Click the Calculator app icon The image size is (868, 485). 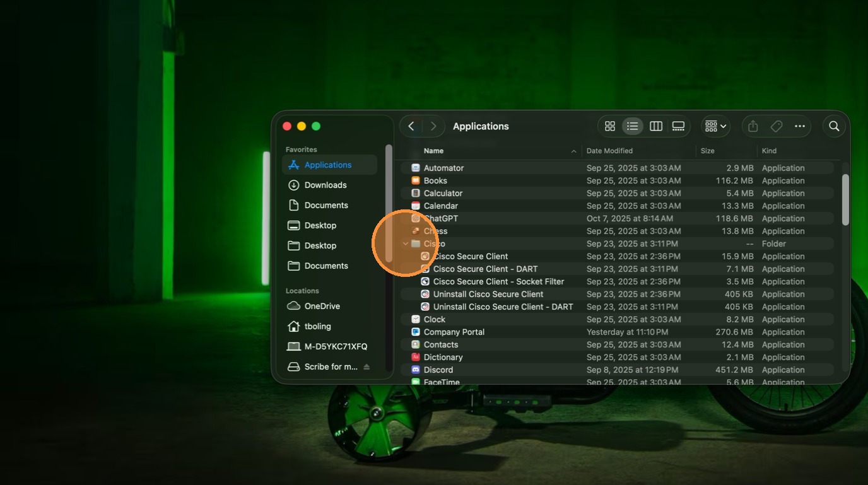pyautogui.click(x=416, y=193)
